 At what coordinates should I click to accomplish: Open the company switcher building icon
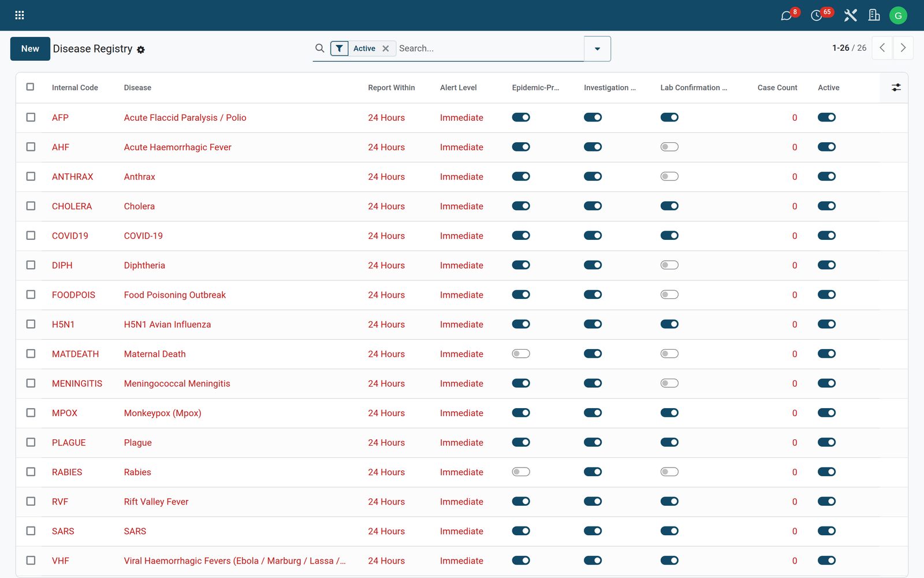point(874,16)
